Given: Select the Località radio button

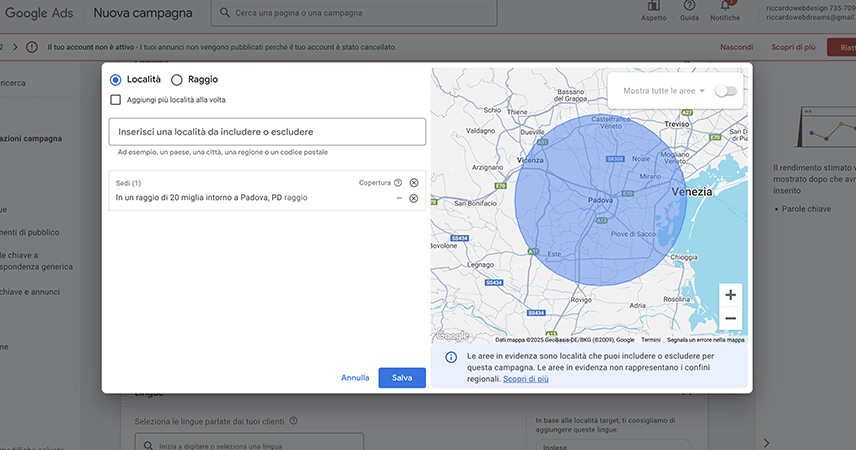Looking at the screenshot, I should tap(116, 79).
